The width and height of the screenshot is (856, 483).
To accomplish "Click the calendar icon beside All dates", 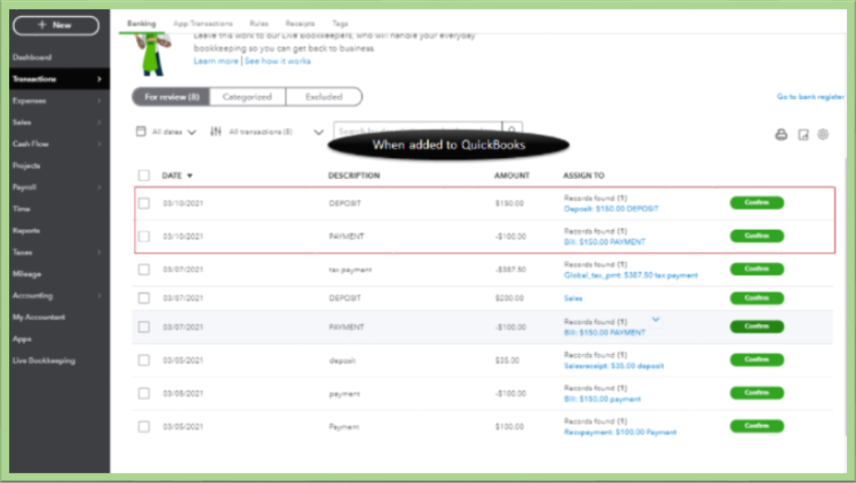I will click(x=141, y=132).
